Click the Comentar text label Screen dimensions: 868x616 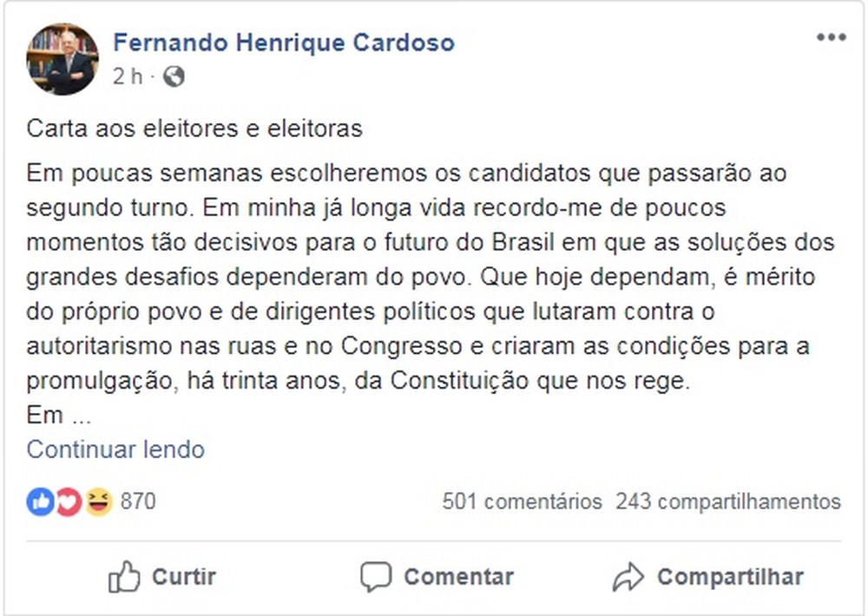point(458,577)
